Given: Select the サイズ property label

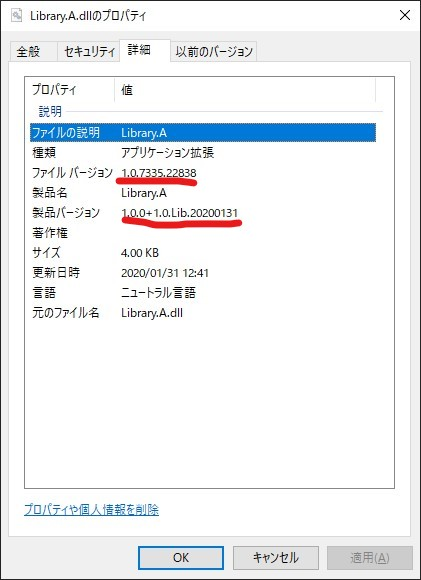Looking at the screenshot, I should [46, 253].
